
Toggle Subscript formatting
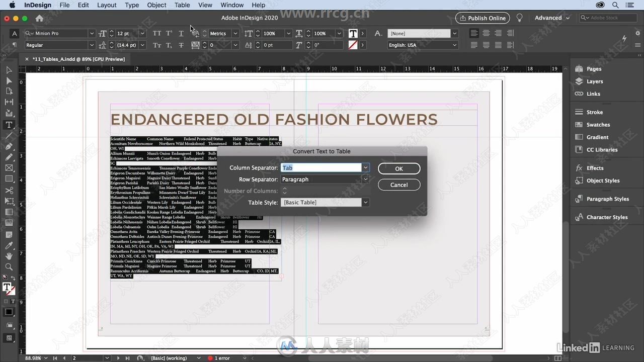[x=169, y=45]
